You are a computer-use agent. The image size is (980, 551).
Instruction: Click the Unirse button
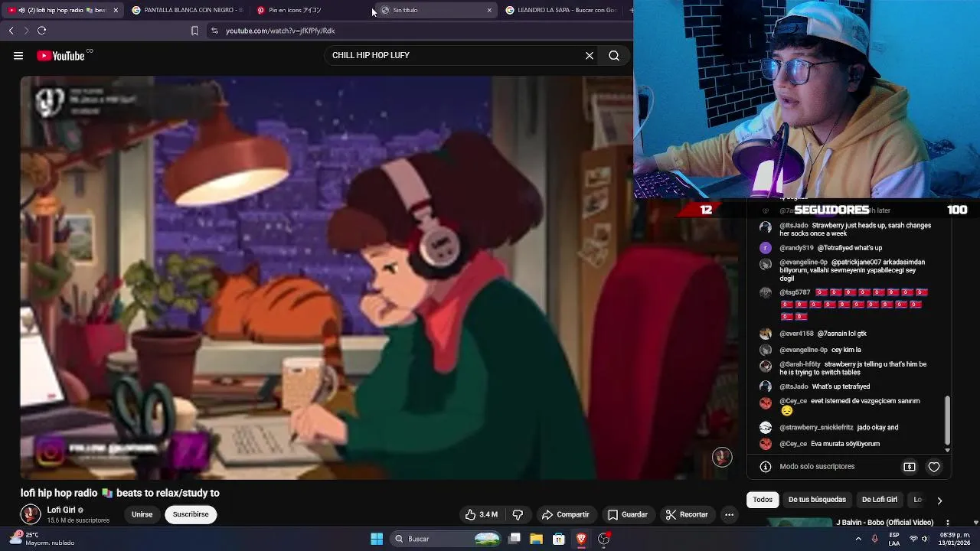coord(142,514)
